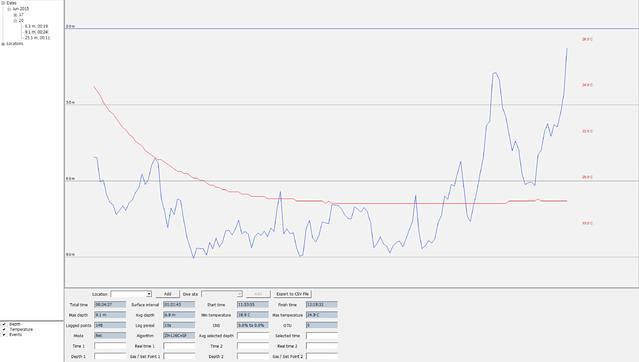Click the Max depth field
639x362 pixels.
[x=110, y=315]
